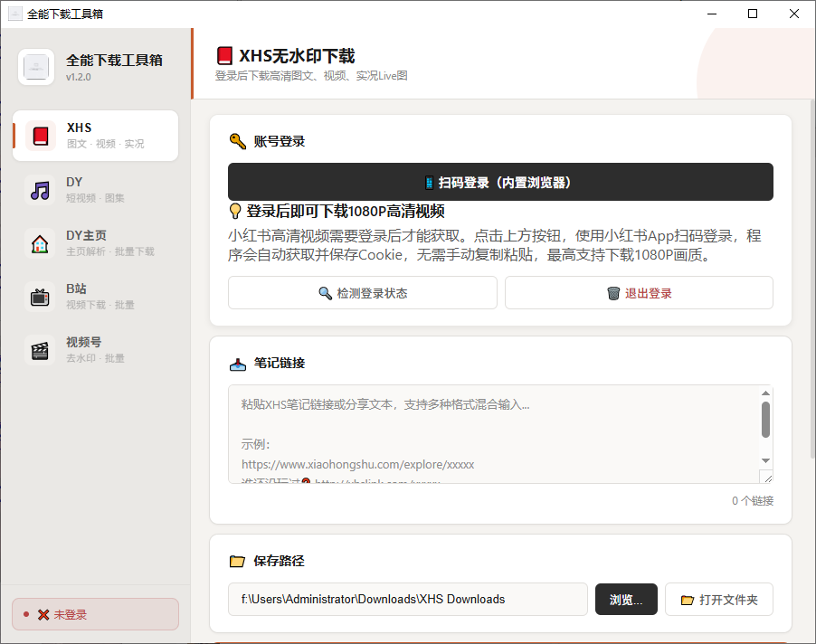
Task: Click the folder icon beside 保存路径
Action: (237, 561)
